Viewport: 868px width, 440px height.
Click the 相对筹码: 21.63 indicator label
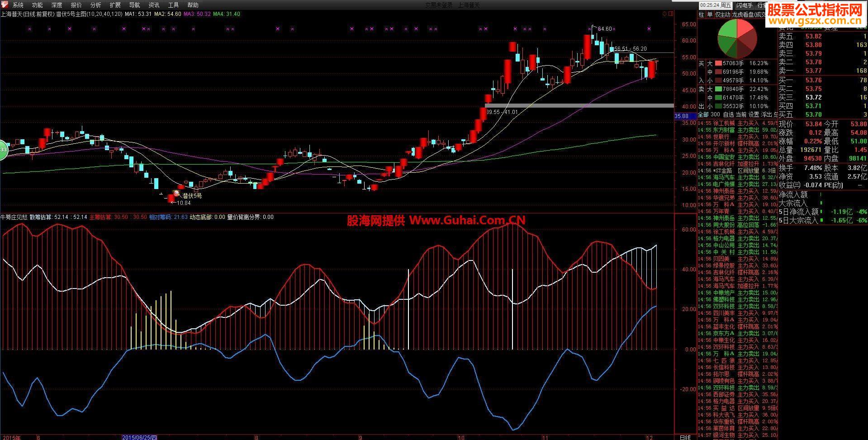click(x=168, y=217)
